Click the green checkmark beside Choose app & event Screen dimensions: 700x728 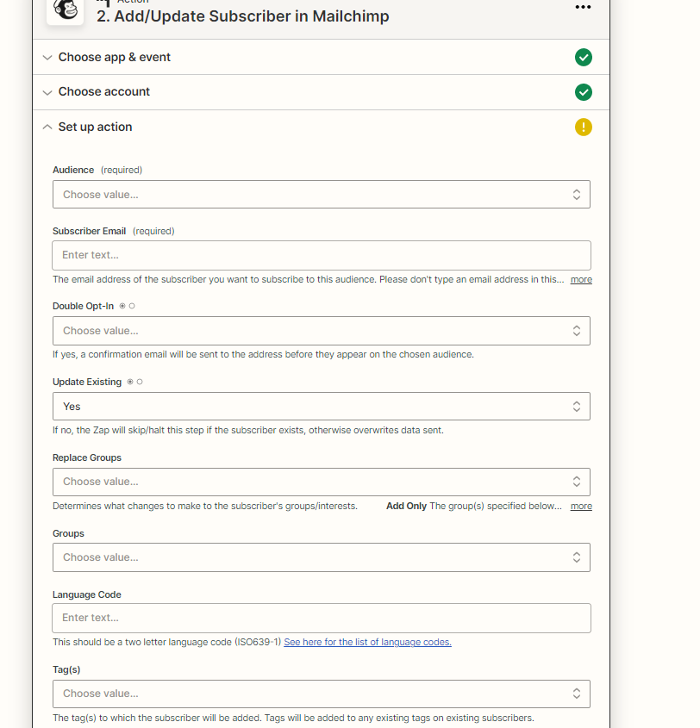pos(584,58)
